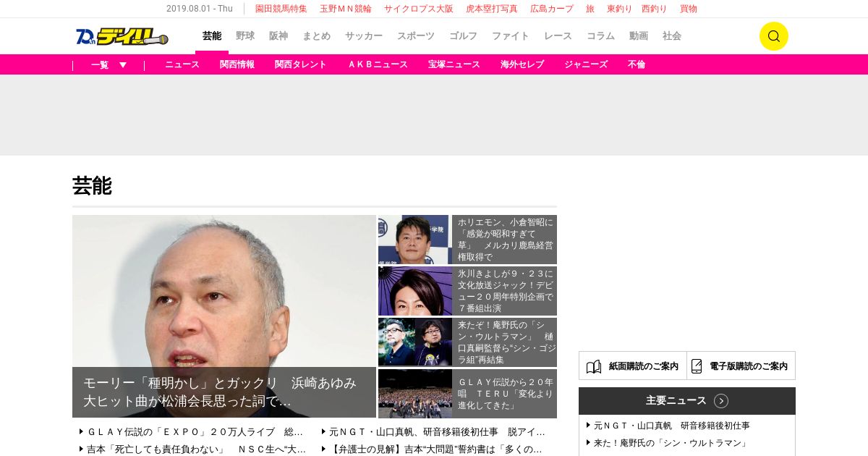This screenshot has width=868, height=456.
Task: Select 海外セレブ submenu item
Action: tap(522, 64)
